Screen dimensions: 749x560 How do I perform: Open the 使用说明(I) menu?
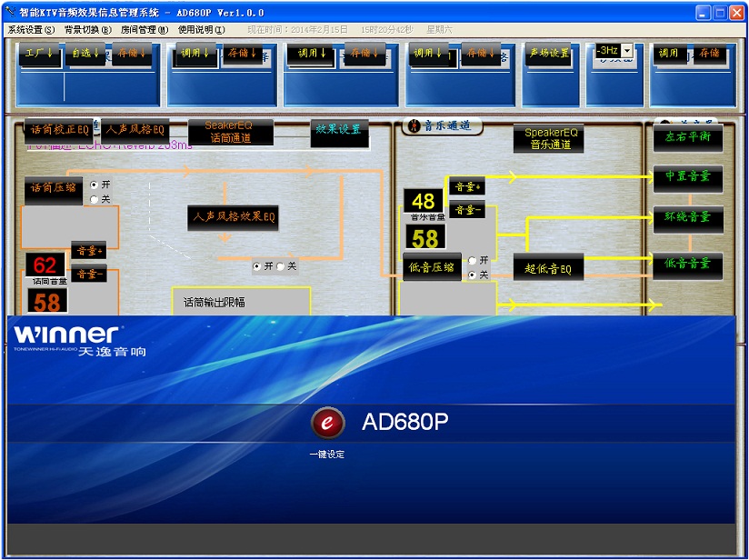pos(201,30)
